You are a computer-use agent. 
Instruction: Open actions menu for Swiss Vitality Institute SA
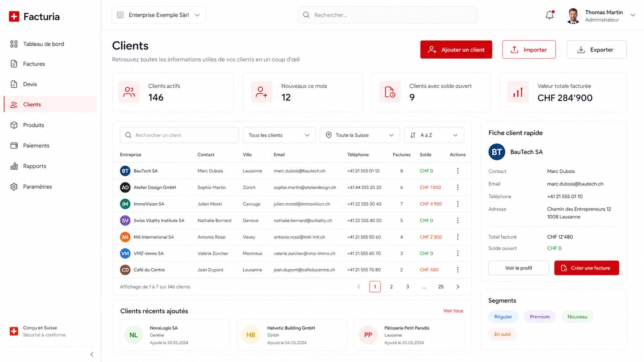(458, 220)
